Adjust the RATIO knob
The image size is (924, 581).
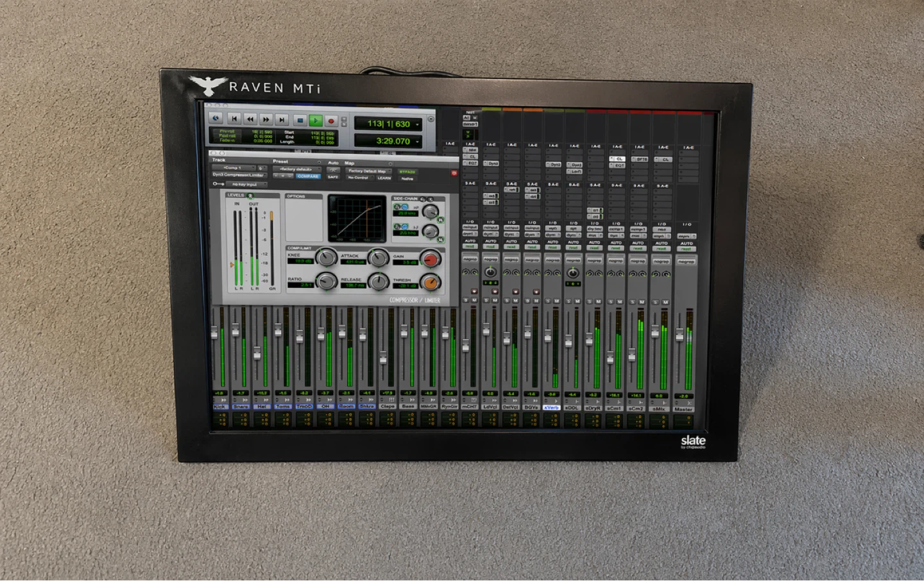click(x=327, y=282)
